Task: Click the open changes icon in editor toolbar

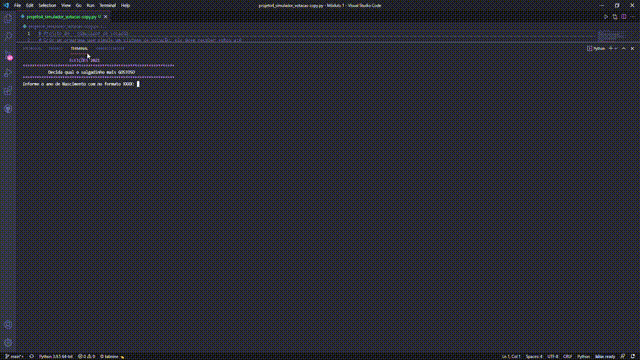Action: [615, 17]
